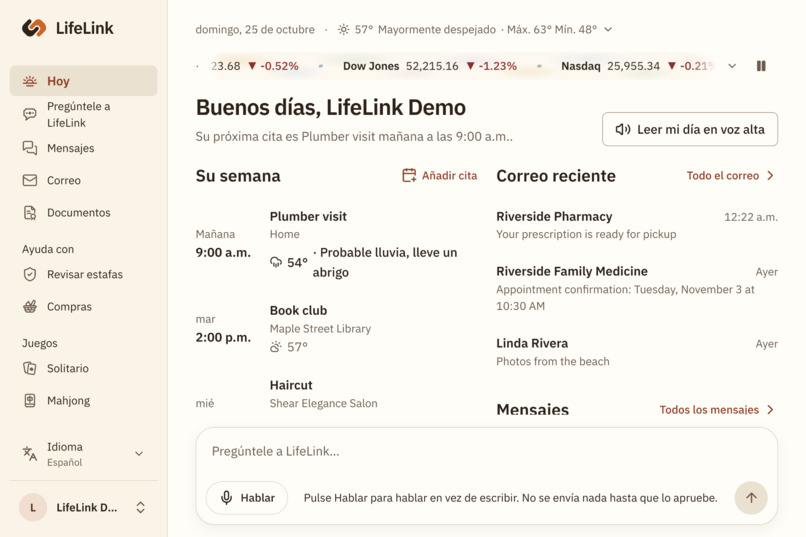Open Todos los mensajes link
806x537 pixels.
tap(717, 410)
